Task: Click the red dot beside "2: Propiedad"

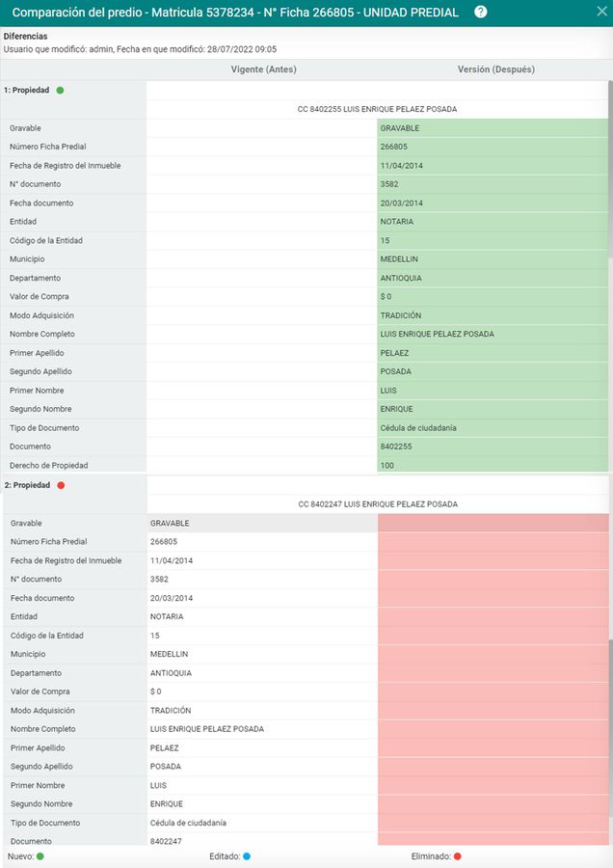Action: click(x=60, y=485)
